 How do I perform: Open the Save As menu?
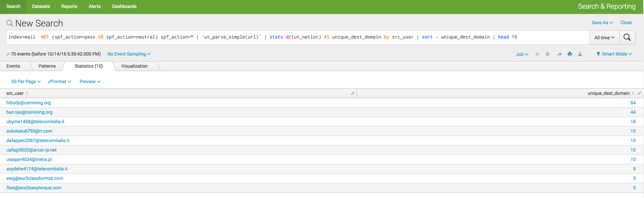click(x=602, y=23)
